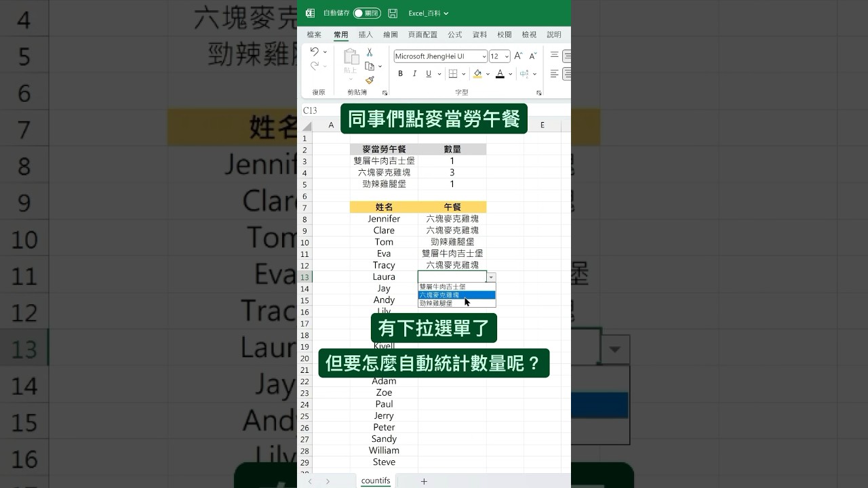Apply the Borders grid icon
Image resolution: width=868 pixels, height=488 pixels.
tap(452, 74)
